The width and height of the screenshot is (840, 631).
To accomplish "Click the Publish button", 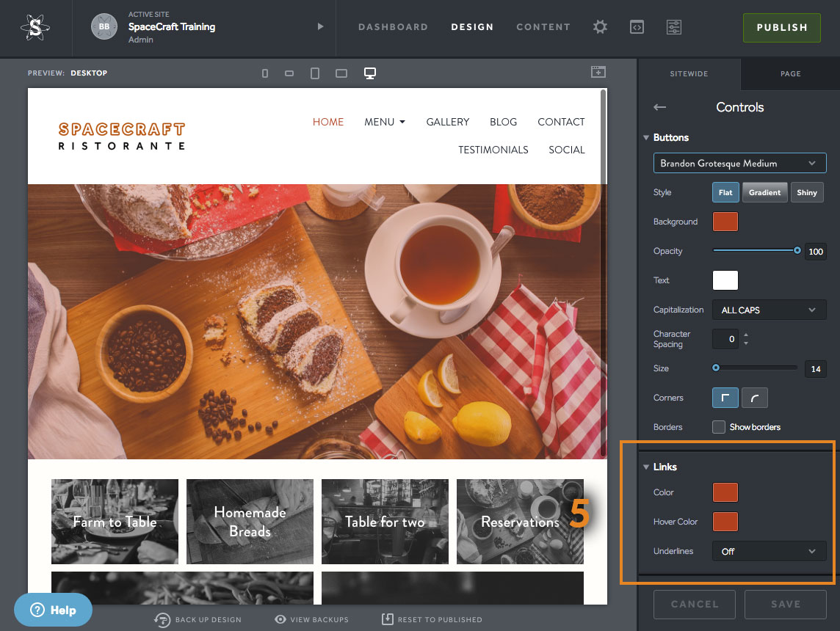I will (x=781, y=27).
